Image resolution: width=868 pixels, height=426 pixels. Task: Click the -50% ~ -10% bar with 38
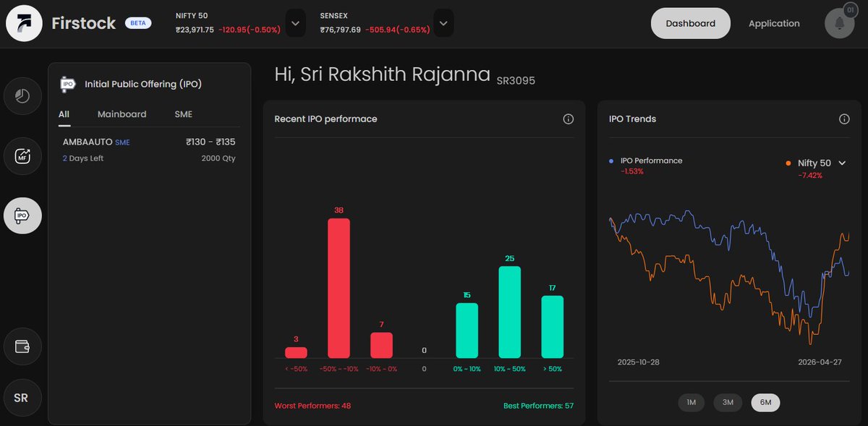tap(339, 288)
